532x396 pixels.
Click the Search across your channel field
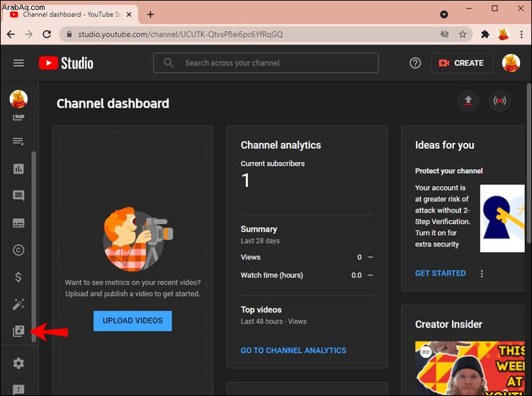(x=266, y=63)
